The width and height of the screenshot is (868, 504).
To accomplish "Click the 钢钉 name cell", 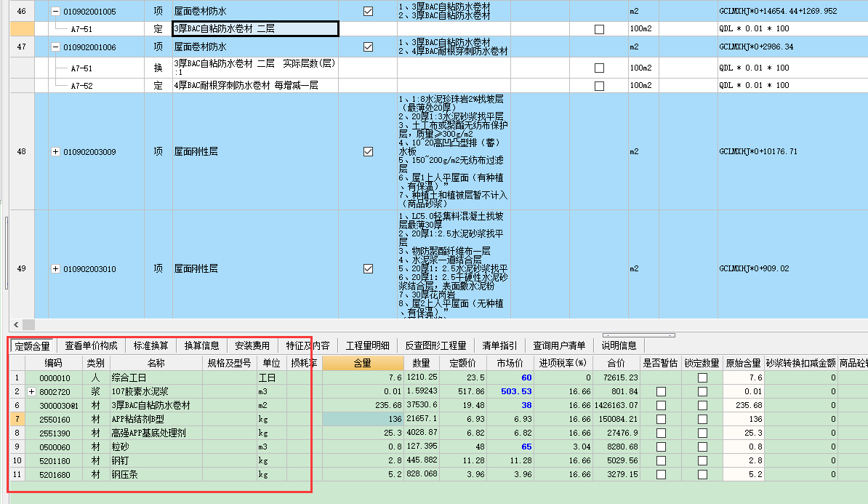I will [156, 461].
